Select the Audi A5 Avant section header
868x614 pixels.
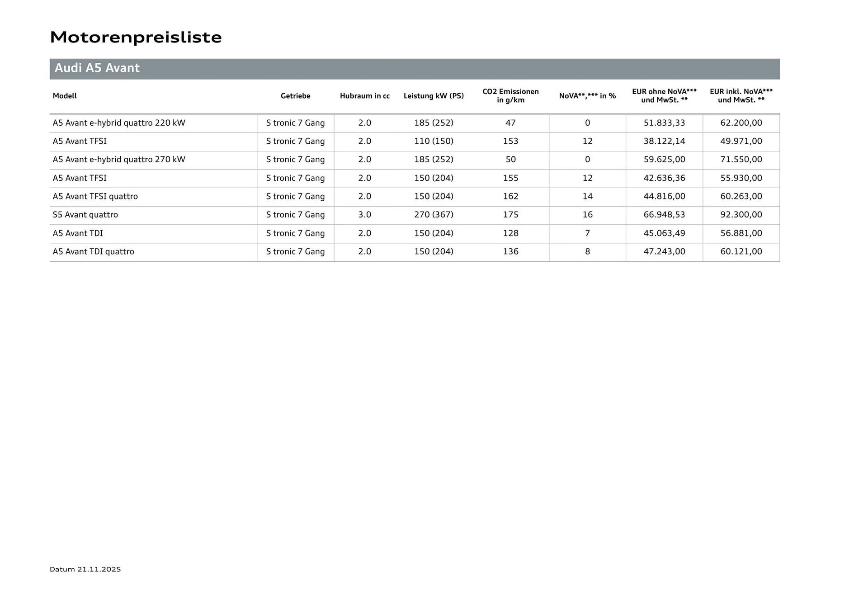(x=97, y=68)
